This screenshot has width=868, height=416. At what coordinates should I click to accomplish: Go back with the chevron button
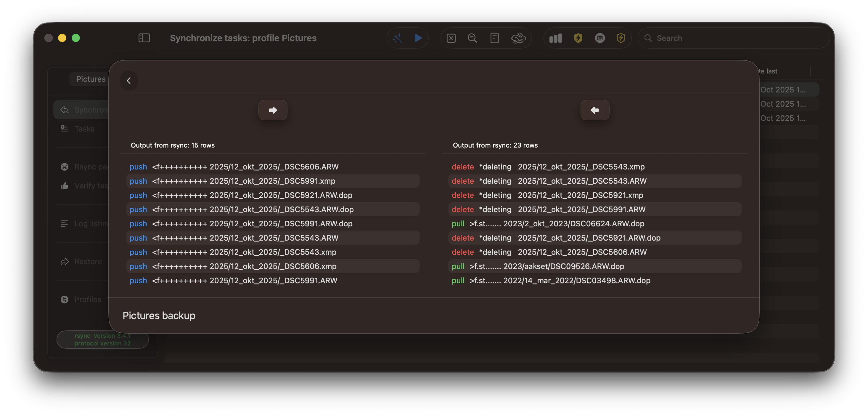coord(129,81)
